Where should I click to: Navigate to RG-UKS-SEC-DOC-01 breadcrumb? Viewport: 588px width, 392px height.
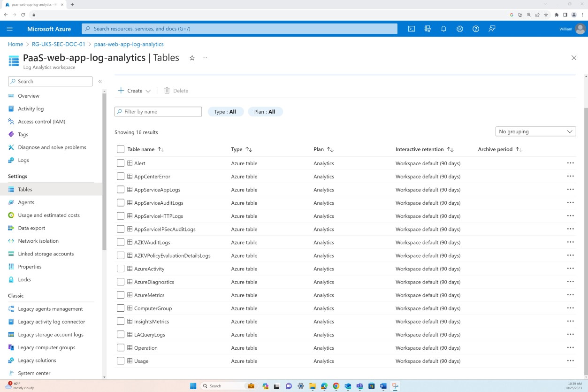[58, 44]
